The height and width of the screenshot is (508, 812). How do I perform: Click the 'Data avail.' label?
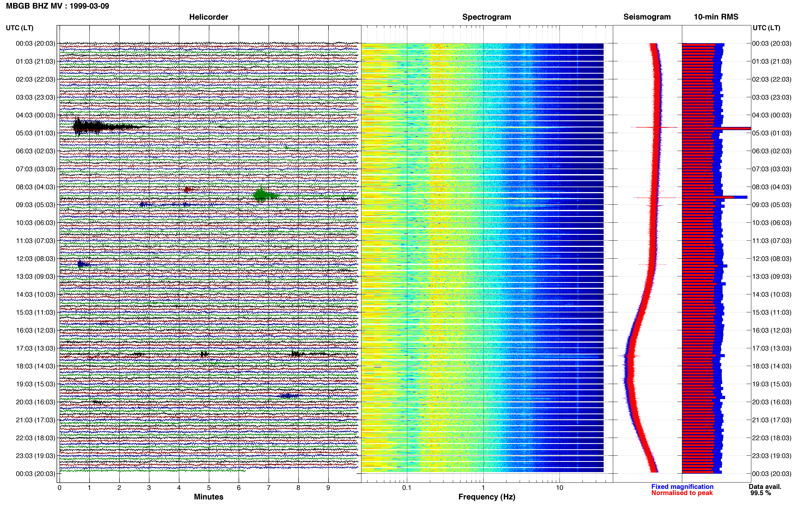765,487
